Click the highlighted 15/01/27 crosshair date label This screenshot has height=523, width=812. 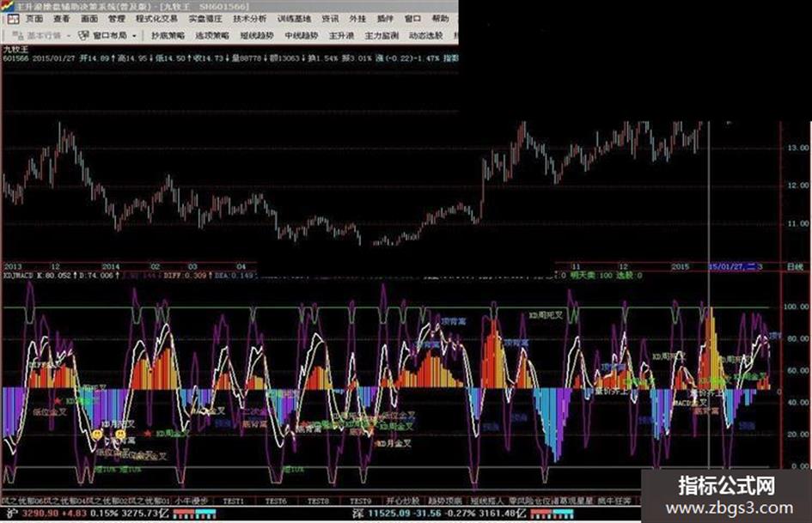pos(735,267)
